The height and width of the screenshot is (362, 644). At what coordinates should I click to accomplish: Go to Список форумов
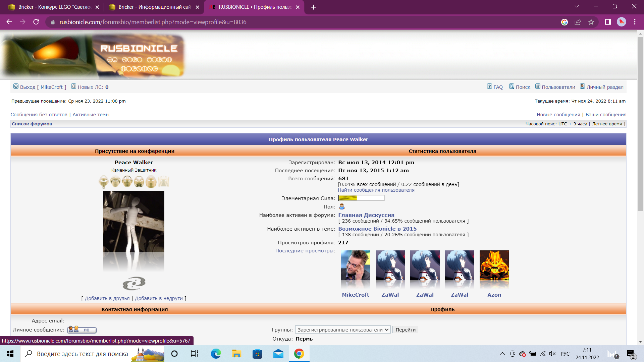click(32, 124)
